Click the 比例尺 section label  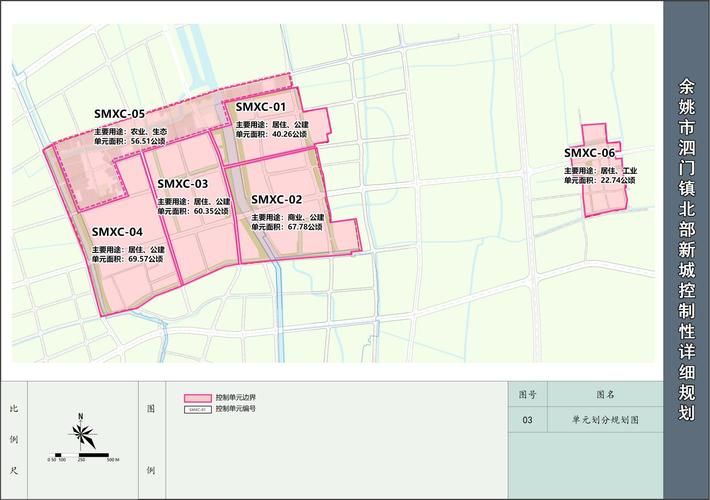pyautogui.click(x=14, y=439)
